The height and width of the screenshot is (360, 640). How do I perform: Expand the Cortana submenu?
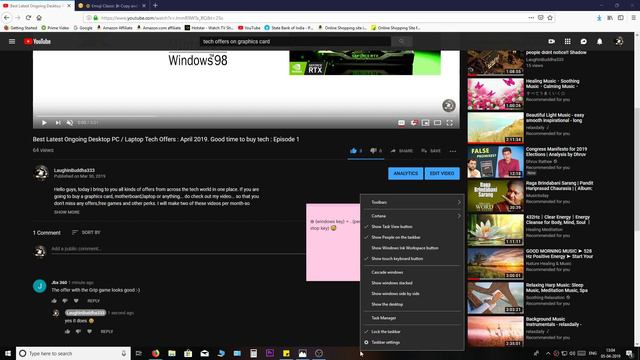(x=412, y=216)
